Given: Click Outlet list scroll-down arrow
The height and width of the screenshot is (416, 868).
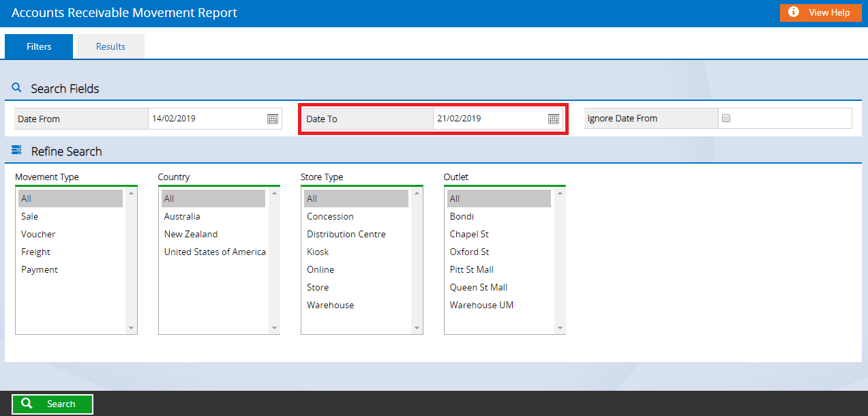Looking at the screenshot, I should click(x=560, y=328).
